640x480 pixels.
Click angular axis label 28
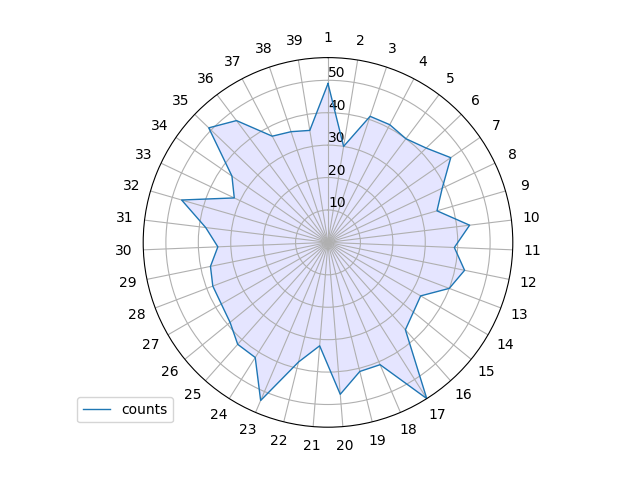pos(137,314)
